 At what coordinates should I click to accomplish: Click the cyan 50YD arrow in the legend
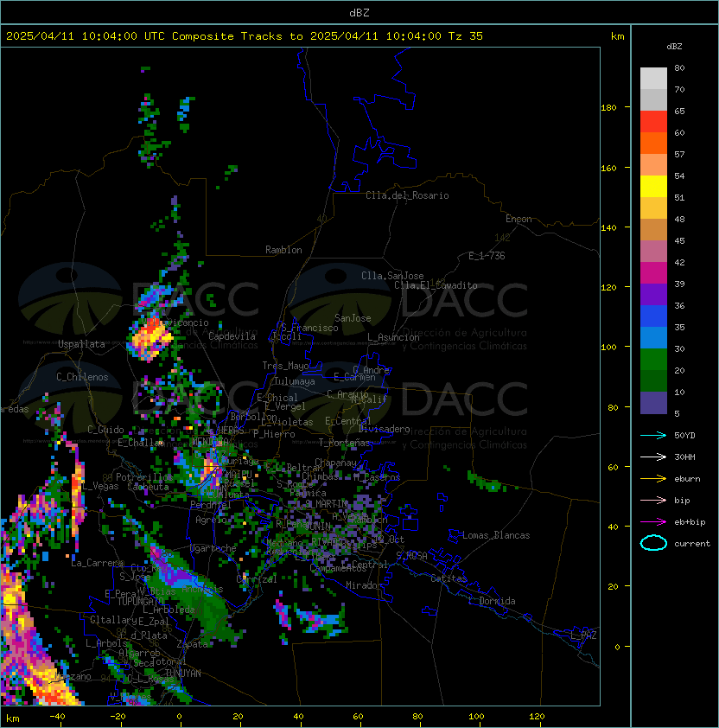coord(653,435)
